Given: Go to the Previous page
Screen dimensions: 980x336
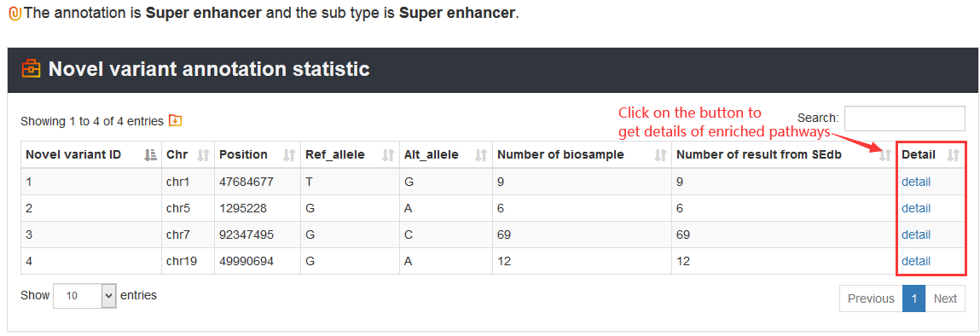Looking at the screenshot, I should [871, 298].
